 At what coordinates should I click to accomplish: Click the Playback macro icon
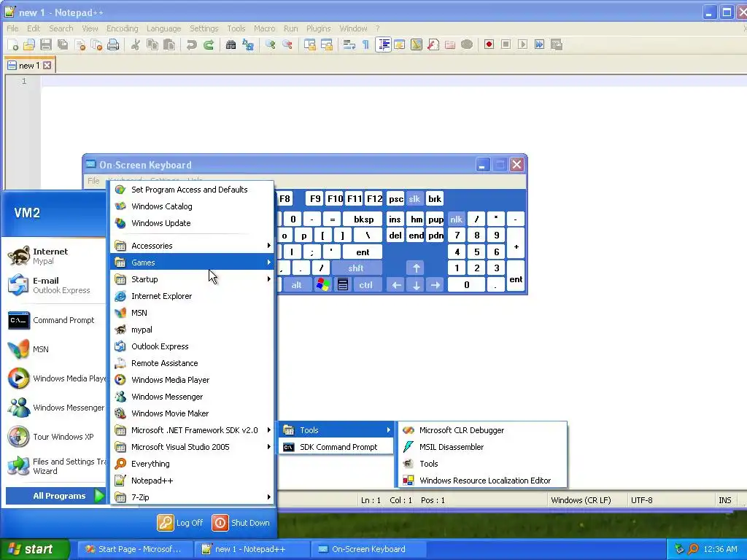click(522, 44)
